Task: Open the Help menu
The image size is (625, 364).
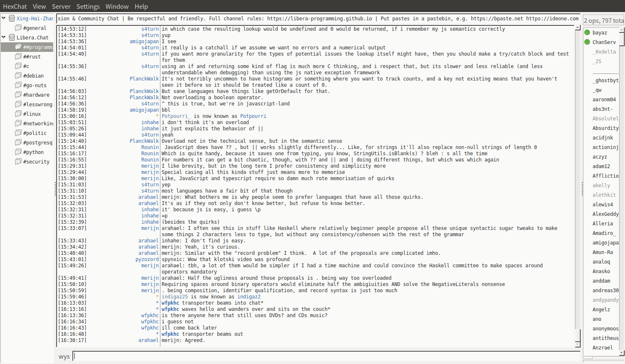Action: coord(141,6)
